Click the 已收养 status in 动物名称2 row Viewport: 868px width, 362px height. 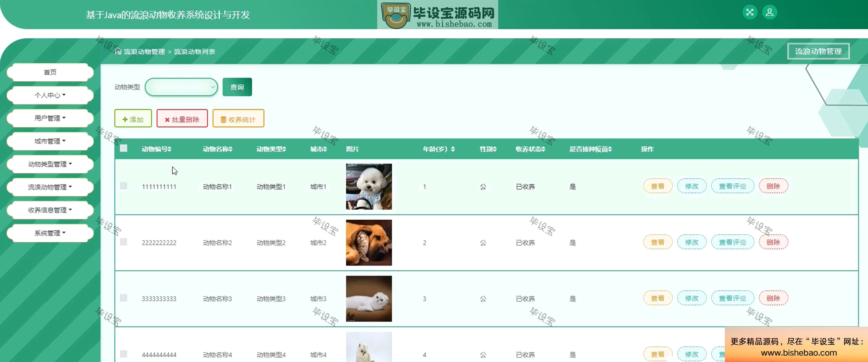[525, 243]
